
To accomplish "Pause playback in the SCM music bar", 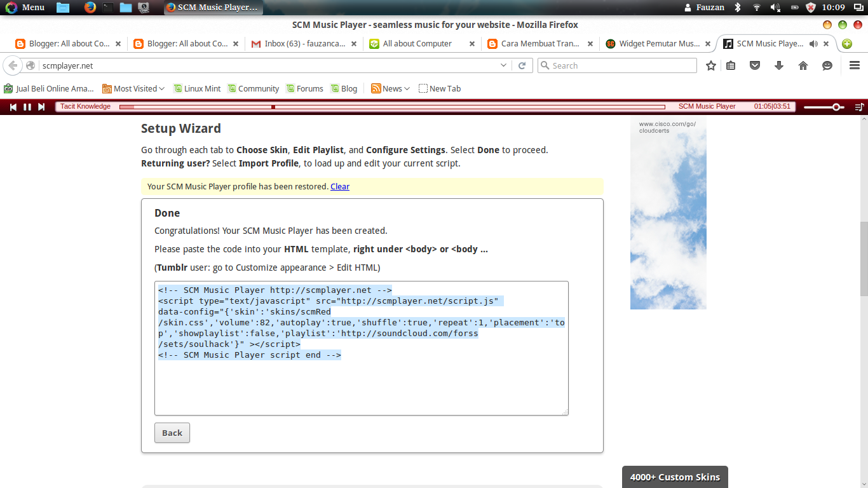I will coord(27,106).
